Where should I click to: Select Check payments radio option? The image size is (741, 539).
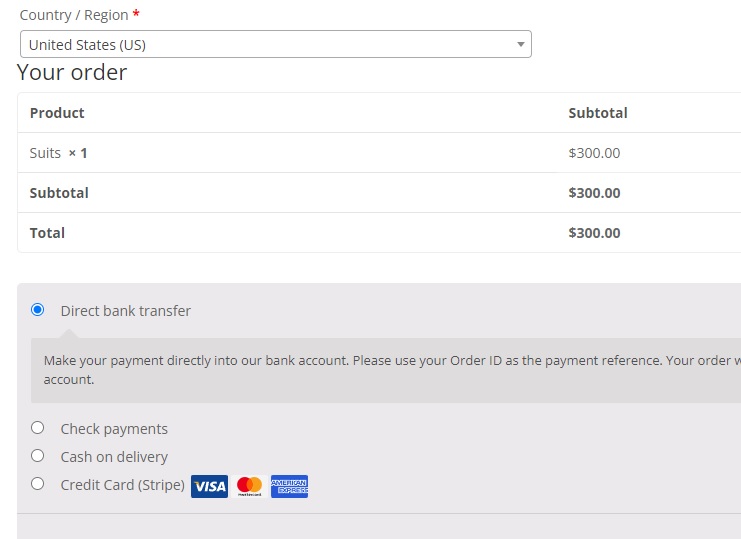pyautogui.click(x=37, y=428)
